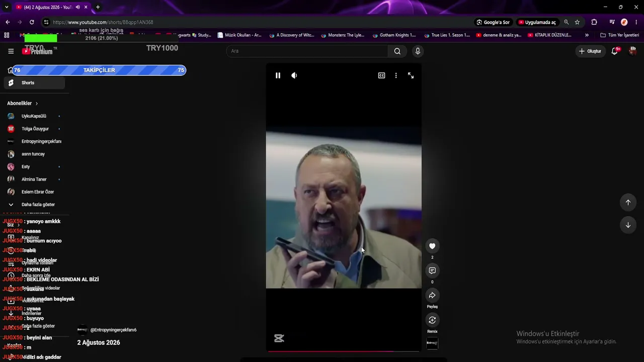Image resolution: width=644 pixels, height=362 pixels.
Task: Open the 'Müzik Okulları' bookmark
Action: (239, 35)
